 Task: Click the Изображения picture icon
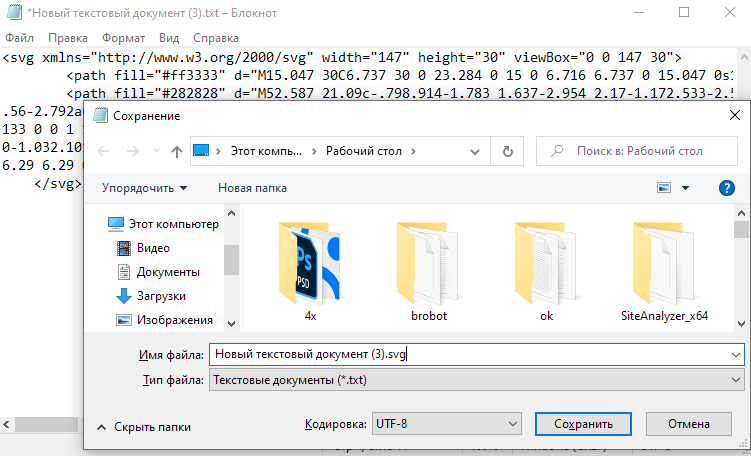point(124,319)
